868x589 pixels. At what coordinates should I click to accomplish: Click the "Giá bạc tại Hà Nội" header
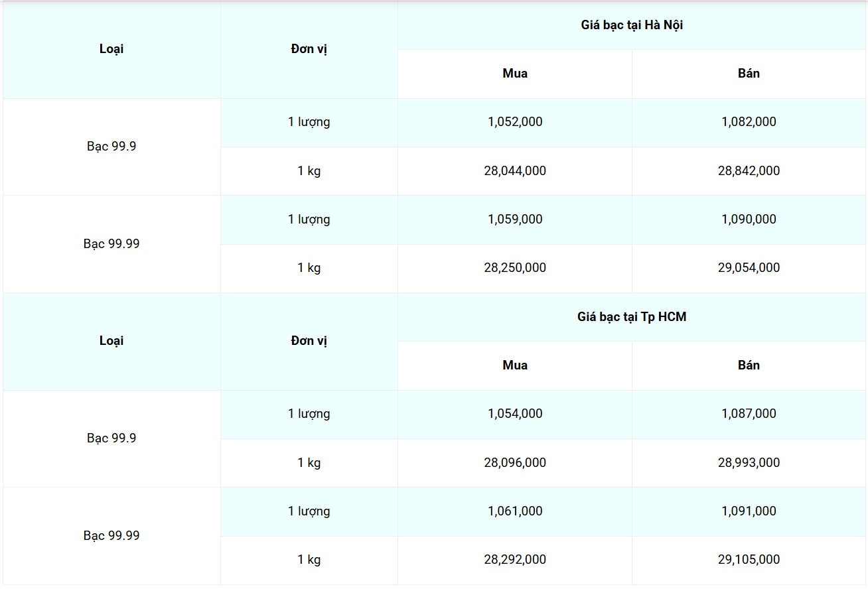point(632,25)
